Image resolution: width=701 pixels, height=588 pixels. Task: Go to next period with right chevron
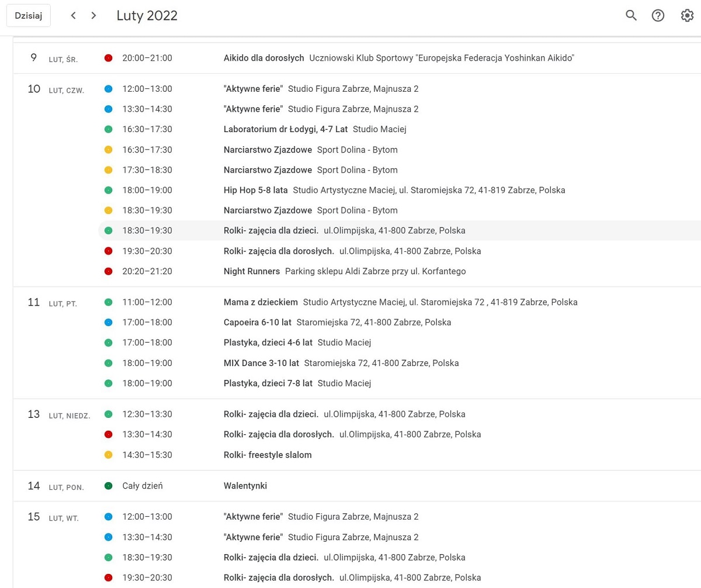click(x=93, y=16)
